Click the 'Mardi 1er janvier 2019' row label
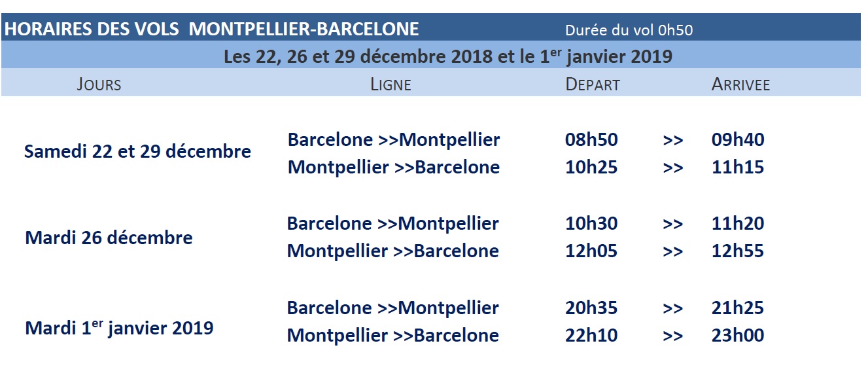The width and height of the screenshot is (868, 375). [x=119, y=327]
